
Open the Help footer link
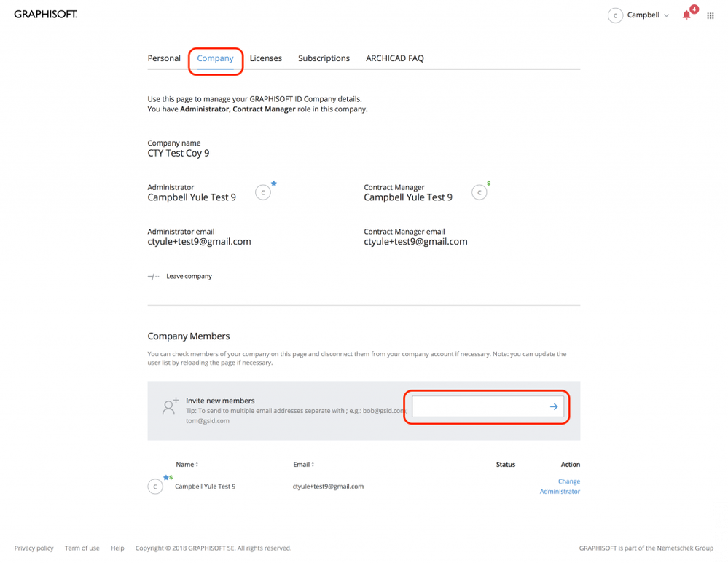click(117, 548)
